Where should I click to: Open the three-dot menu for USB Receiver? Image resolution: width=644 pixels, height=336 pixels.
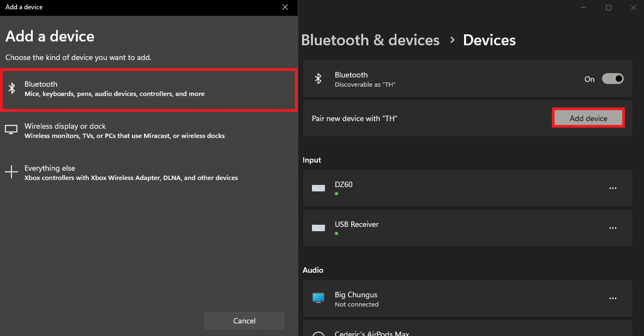(x=613, y=228)
